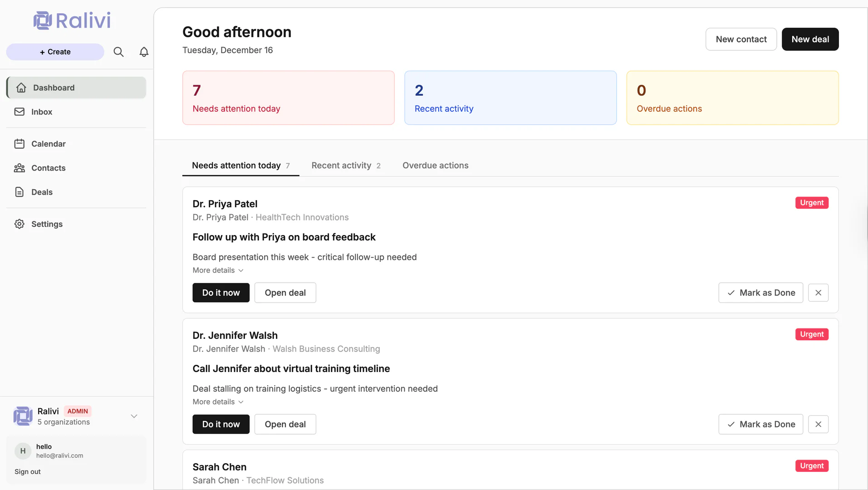This screenshot has width=868, height=490.
Task: Open Calendar from the sidebar icon
Action: pyautogui.click(x=20, y=143)
